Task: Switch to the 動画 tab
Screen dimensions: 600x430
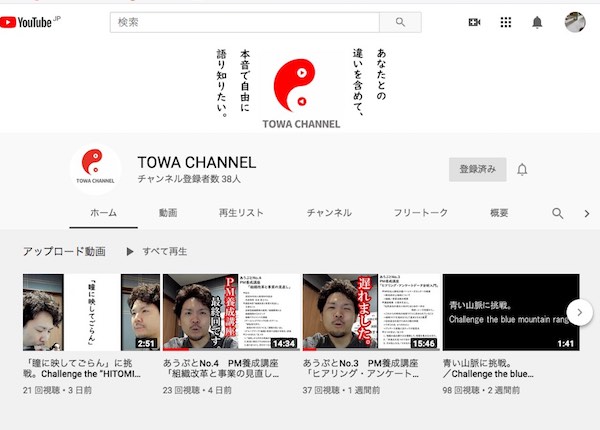Action: (x=168, y=213)
